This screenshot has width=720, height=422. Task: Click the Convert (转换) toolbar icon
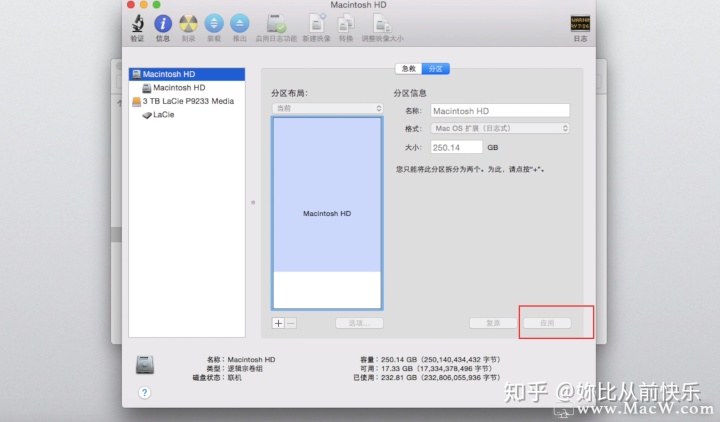346,23
